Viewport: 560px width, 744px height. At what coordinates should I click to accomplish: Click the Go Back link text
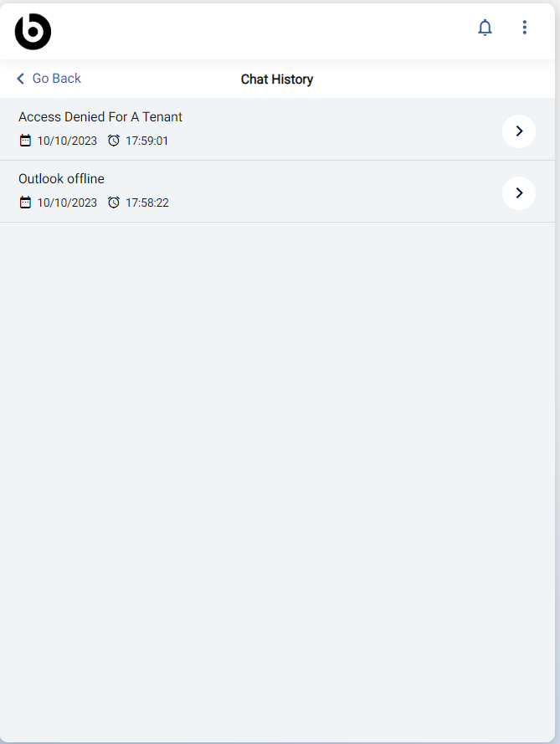pos(56,79)
